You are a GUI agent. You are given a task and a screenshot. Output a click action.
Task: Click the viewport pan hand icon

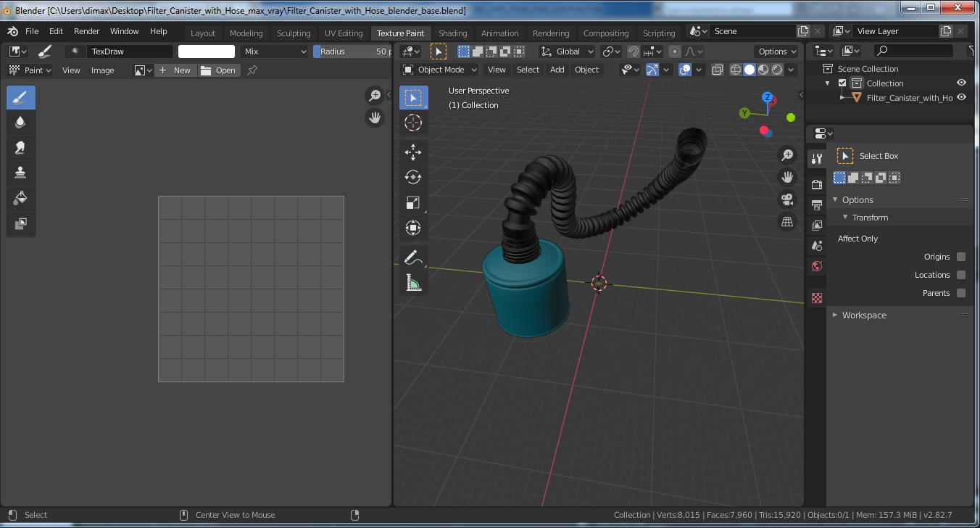point(787,176)
